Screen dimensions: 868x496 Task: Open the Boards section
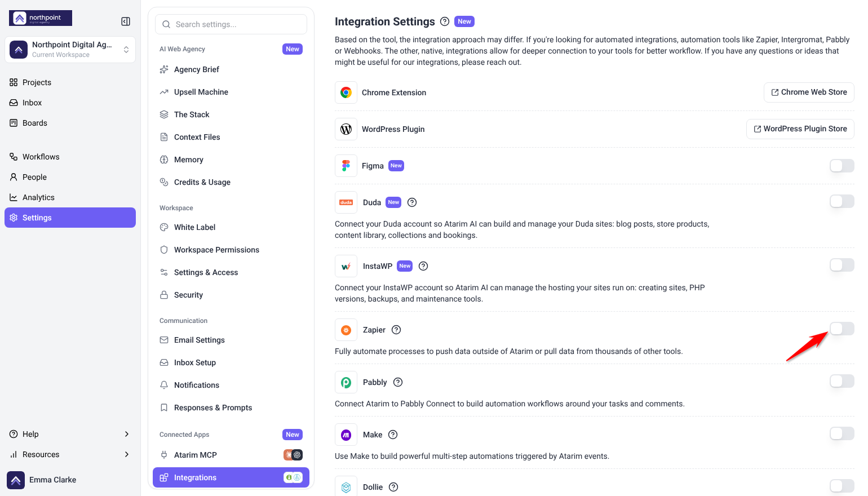click(70, 123)
